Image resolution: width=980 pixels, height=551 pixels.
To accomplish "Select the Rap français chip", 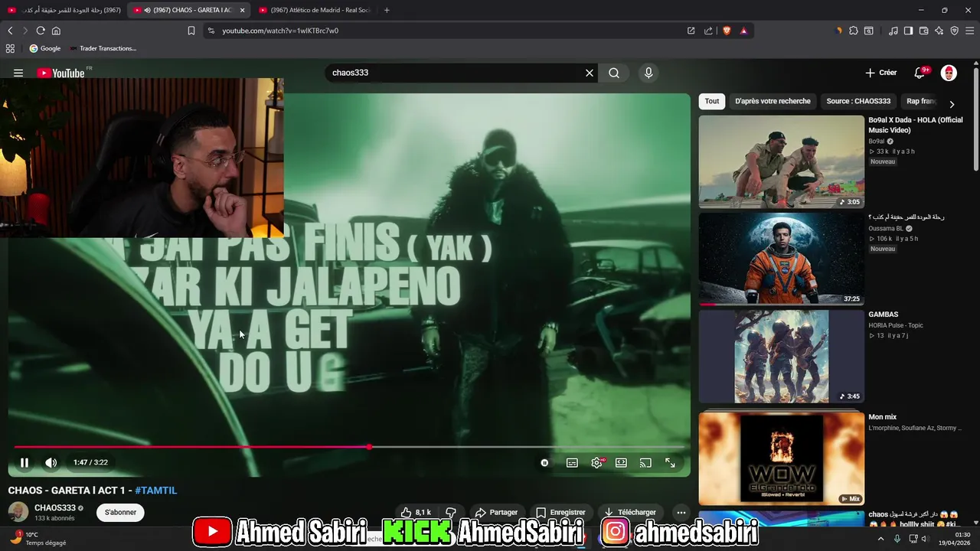I will coord(921,101).
